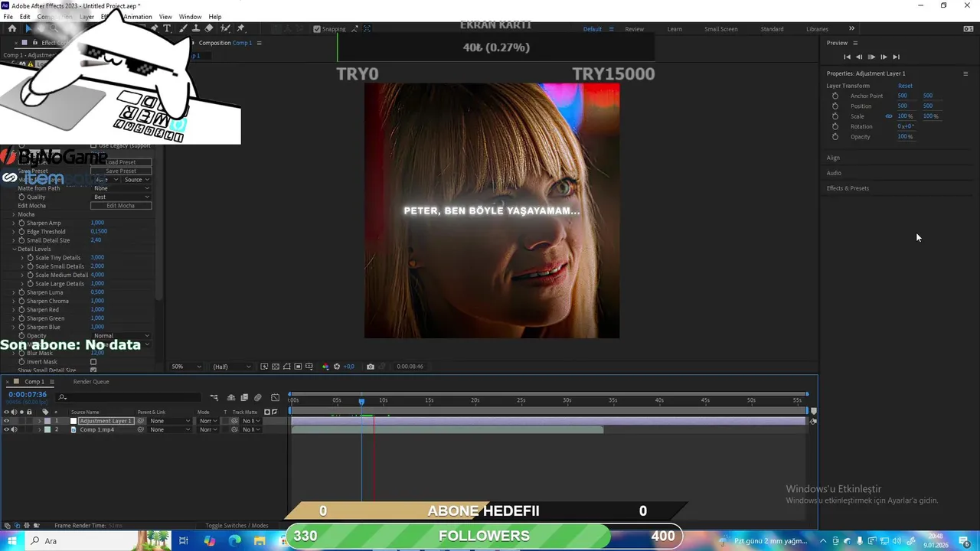Screen dimensions: 980x551
Task: Open the Properties panel menu icon
Action: [965, 73]
